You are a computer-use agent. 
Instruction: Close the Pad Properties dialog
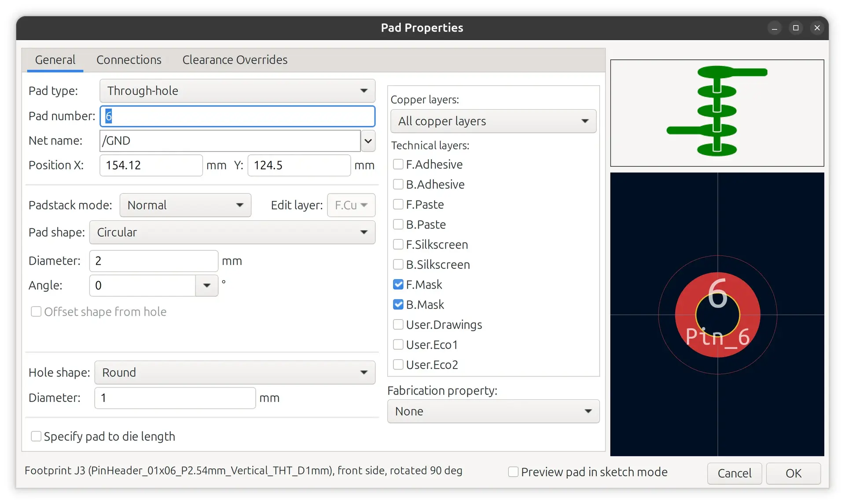point(817,28)
